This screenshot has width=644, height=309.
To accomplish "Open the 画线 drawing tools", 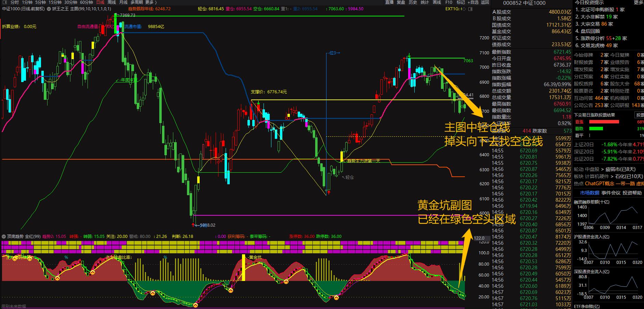I will click(x=437, y=2).
